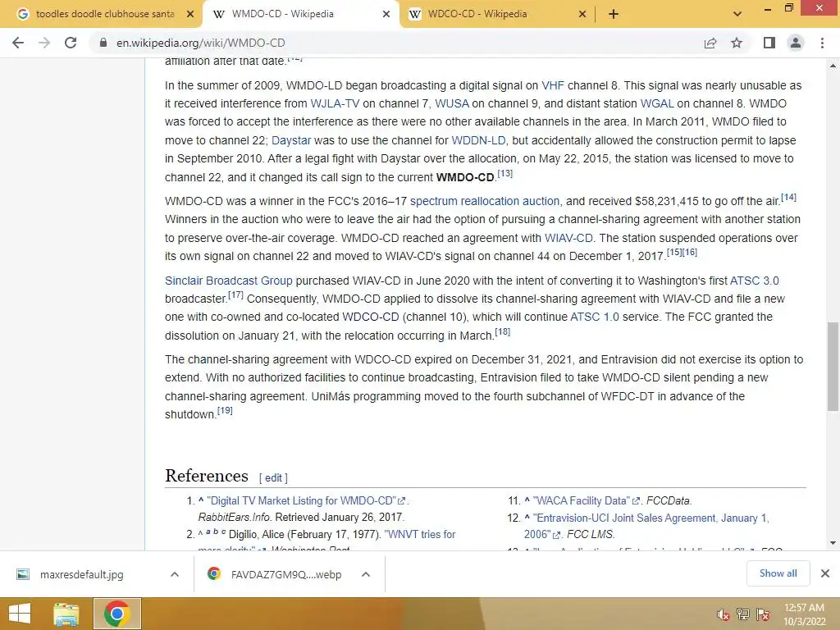Open File Explorer from the taskbar

coord(66,614)
